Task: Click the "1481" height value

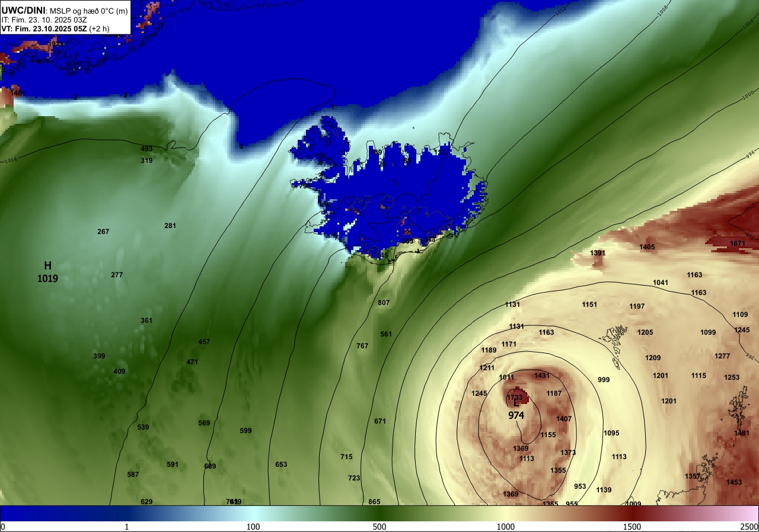Action: click(x=742, y=433)
